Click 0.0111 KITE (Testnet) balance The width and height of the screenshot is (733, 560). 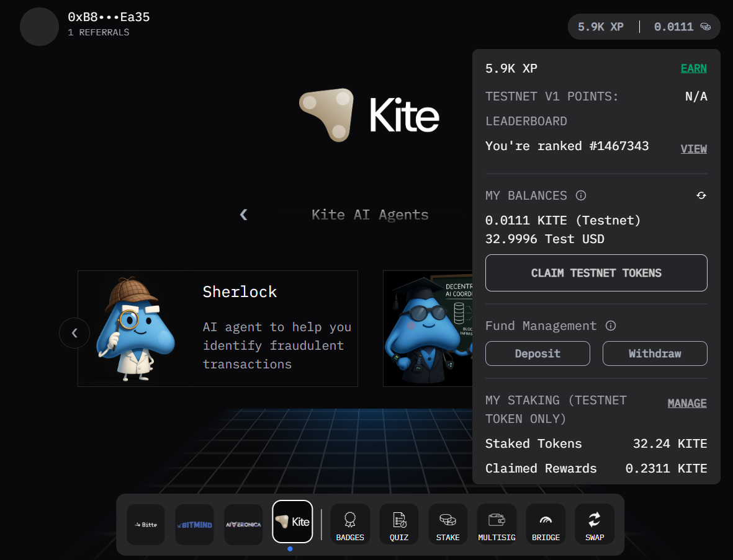[x=563, y=220]
